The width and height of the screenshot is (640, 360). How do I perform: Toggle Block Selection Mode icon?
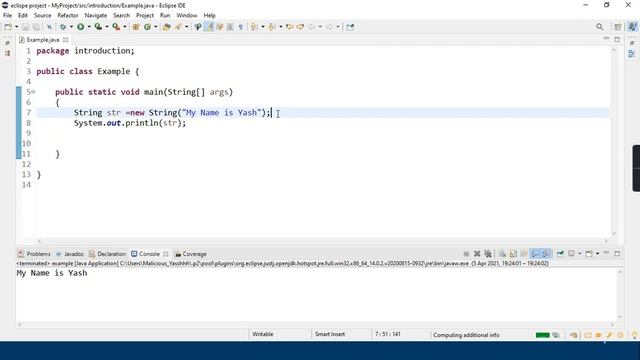click(x=230, y=27)
